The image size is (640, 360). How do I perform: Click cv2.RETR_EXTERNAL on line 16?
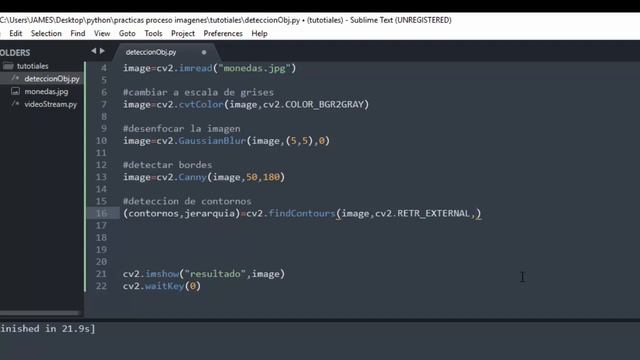(422, 213)
